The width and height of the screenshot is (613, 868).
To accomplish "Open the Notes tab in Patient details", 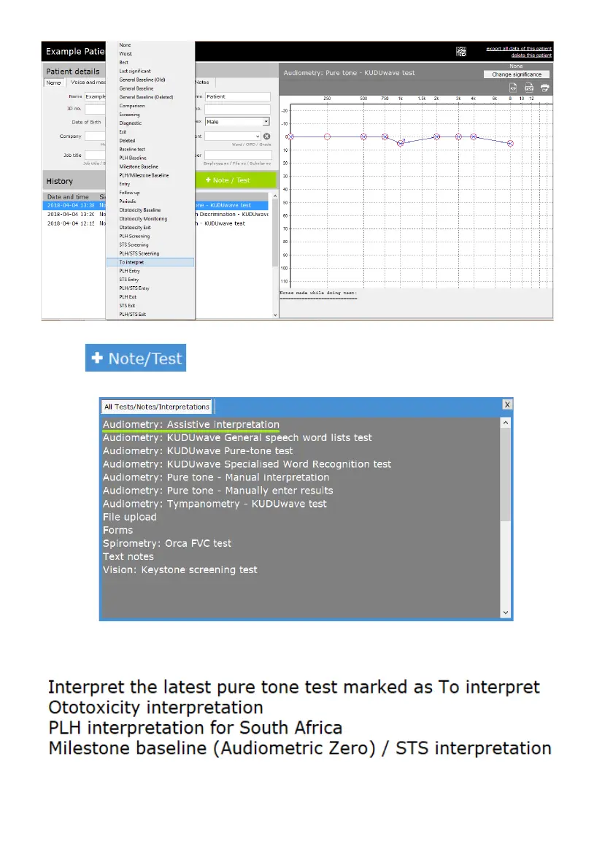I will coord(202,82).
